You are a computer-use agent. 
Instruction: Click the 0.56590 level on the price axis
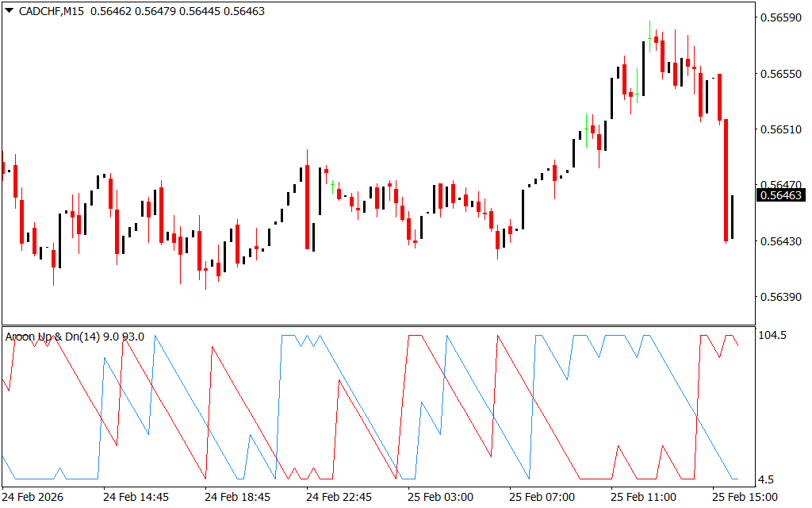(780, 17)
